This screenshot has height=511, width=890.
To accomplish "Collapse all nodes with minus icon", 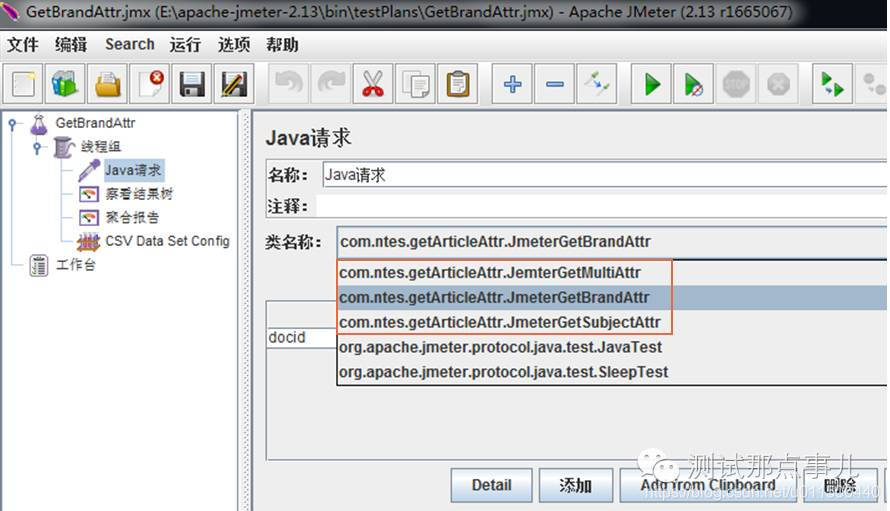I will (x=555, y=84).
